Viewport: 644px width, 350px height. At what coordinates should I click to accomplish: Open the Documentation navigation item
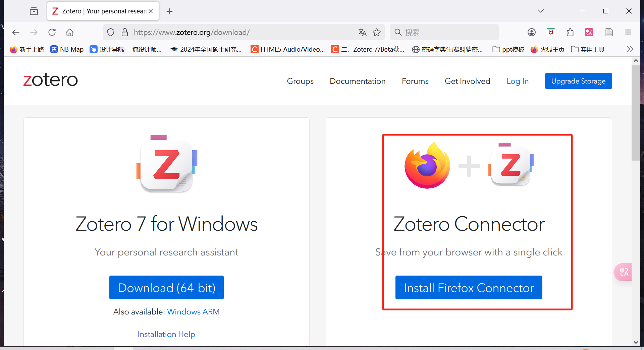click(x=358, y=81)
